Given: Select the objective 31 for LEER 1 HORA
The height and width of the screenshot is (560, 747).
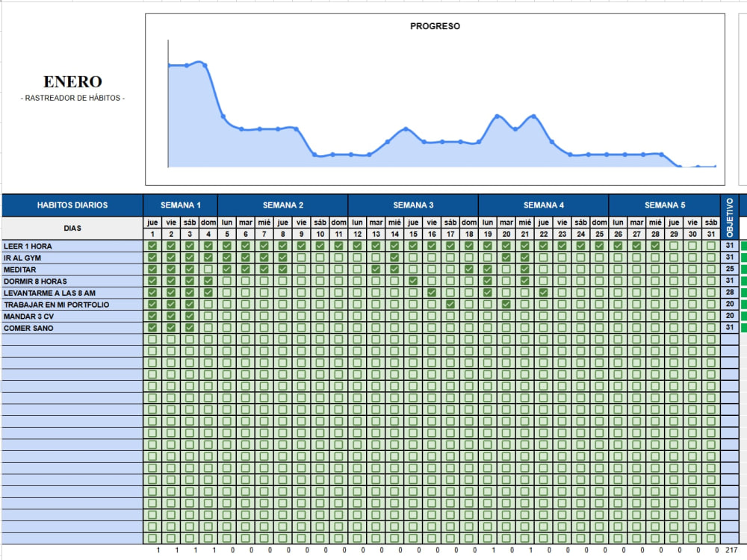Looking at the screenshot, I should (729, 246).
